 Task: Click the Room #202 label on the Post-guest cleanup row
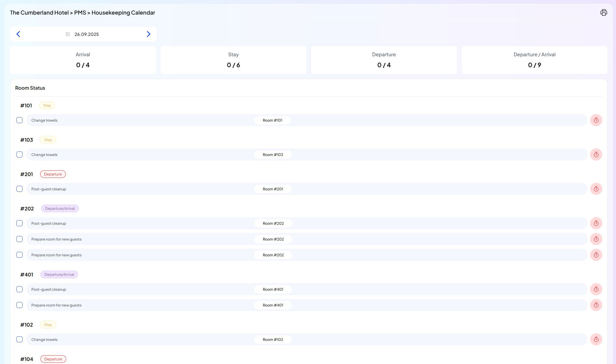point(273,223)
